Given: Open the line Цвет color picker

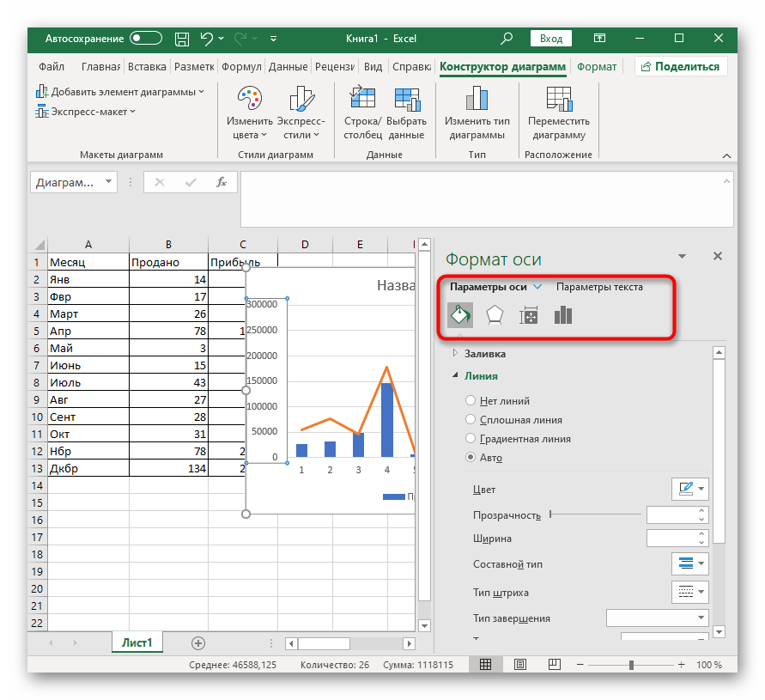Looking at the screenshot, I should click(x=689, y=489).
